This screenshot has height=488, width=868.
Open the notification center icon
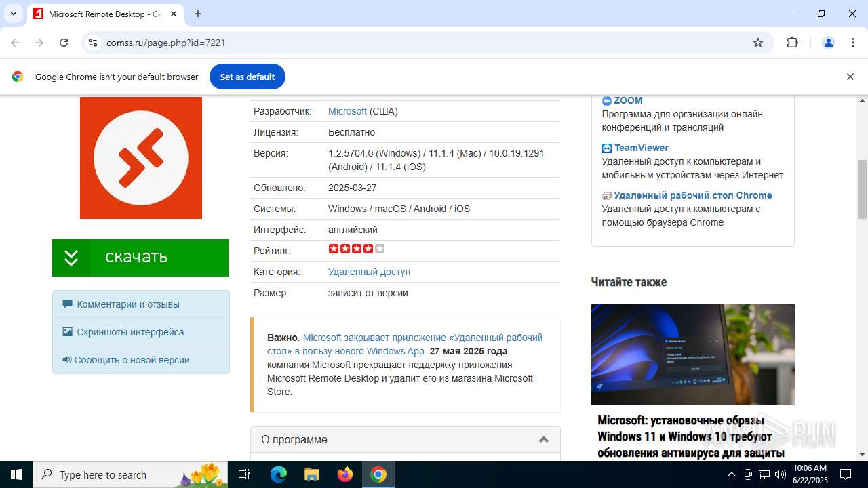pyautogui.click(x=846, y=474)
